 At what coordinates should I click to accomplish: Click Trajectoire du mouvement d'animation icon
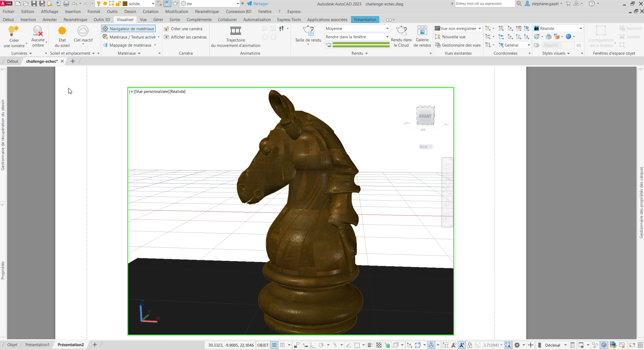[235, 31]
